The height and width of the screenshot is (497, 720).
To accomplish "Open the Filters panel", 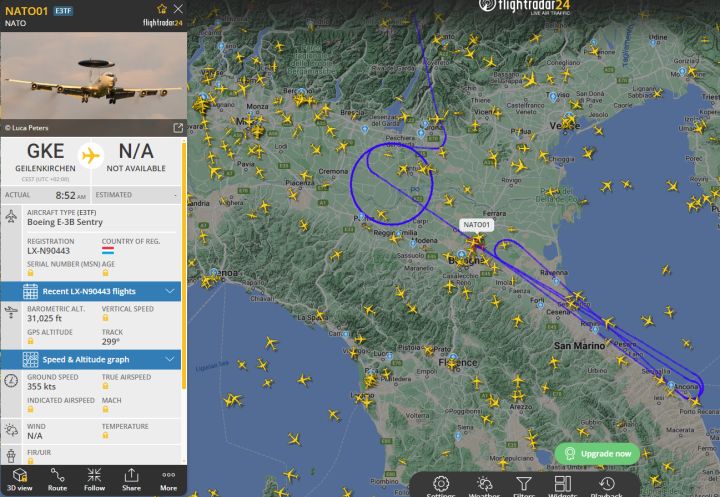I will tap(523, 486).
